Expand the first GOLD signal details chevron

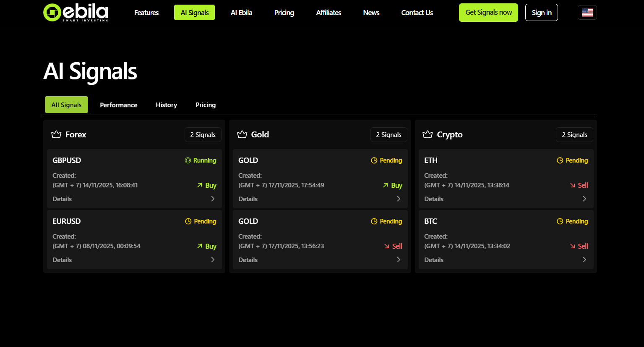399,199
